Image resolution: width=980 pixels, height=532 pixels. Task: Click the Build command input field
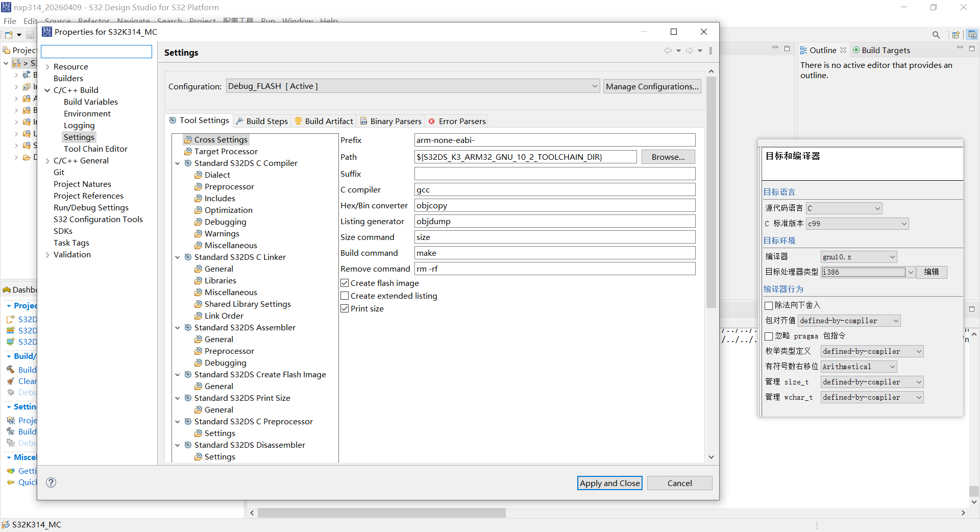pos(555,253)
